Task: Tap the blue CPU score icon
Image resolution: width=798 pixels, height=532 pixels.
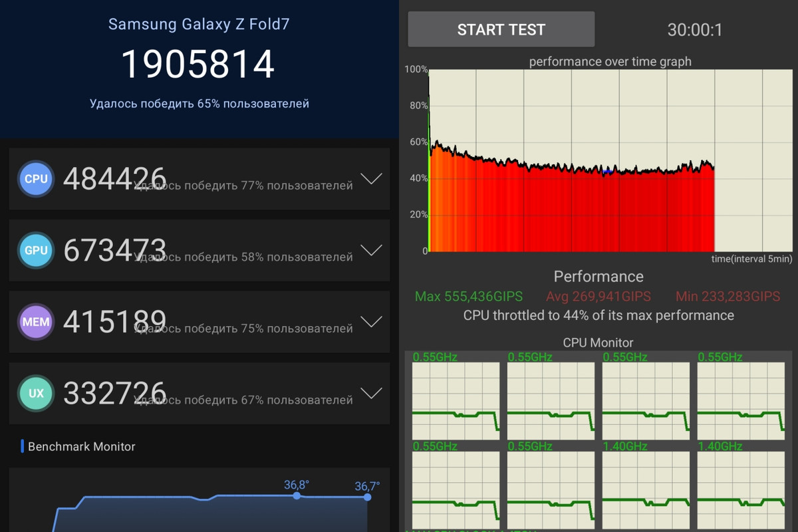Action: coord(36,179)
